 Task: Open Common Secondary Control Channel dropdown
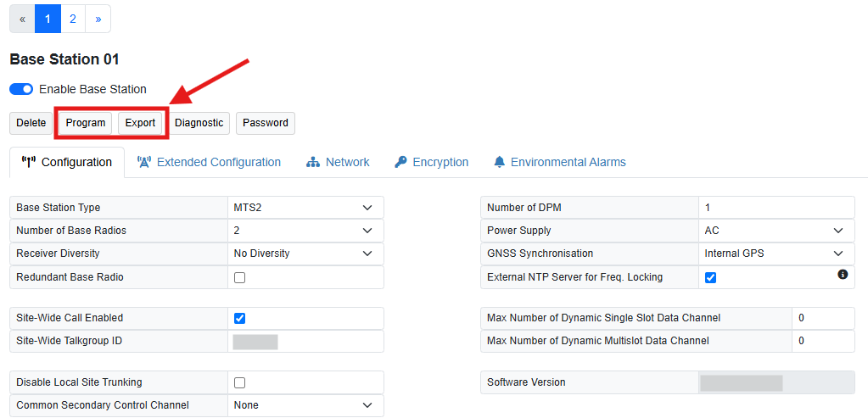coord(305,405)
